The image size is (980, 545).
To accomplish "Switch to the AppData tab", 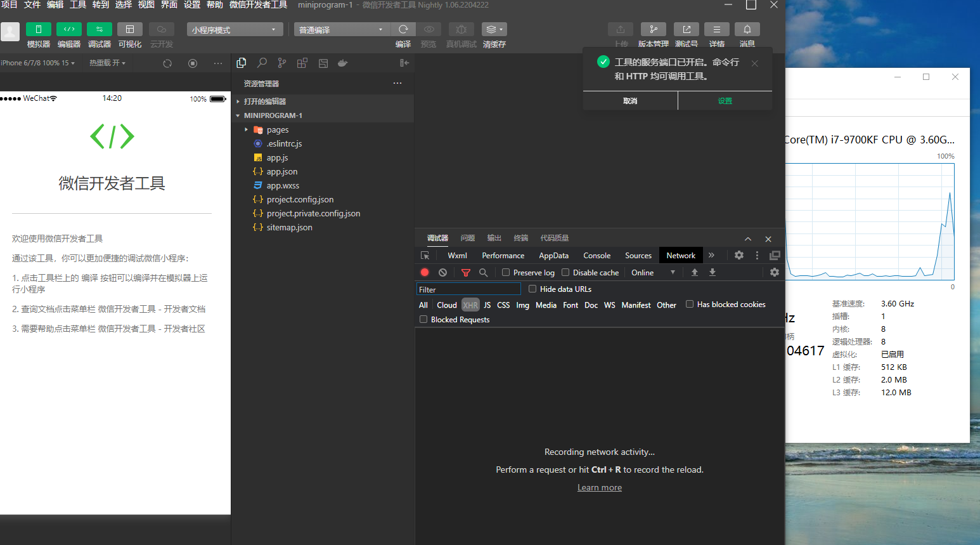I will [553, 256].
